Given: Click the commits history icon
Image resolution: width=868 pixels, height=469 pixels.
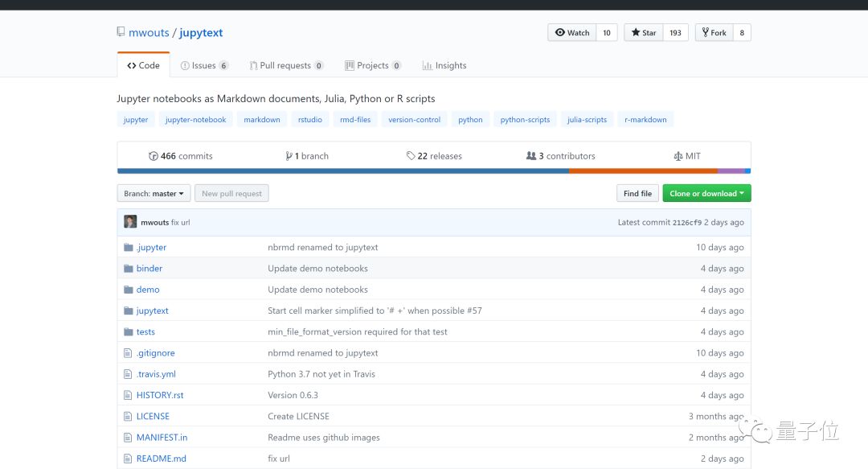Looking at the screenshot, I should click(x=154, y=156).
